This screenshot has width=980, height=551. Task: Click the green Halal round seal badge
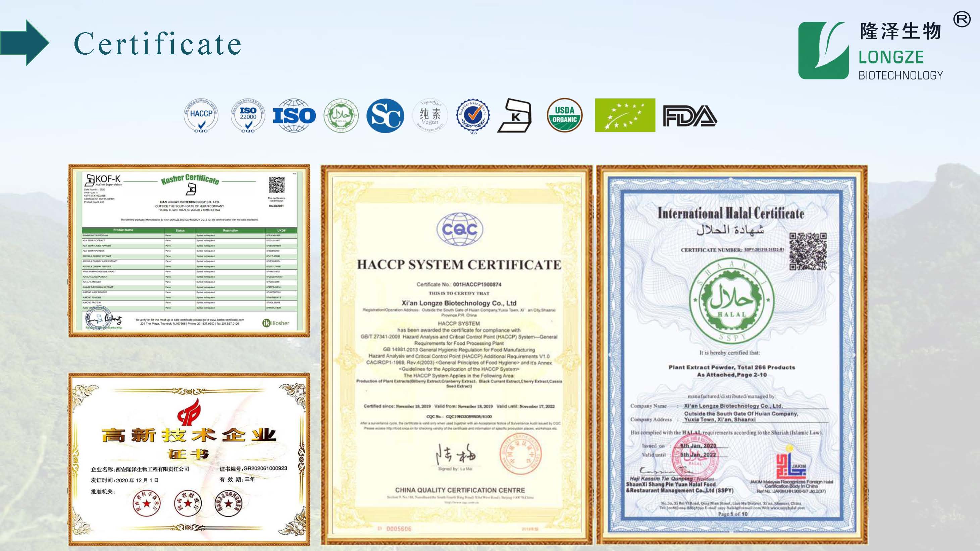341,116
